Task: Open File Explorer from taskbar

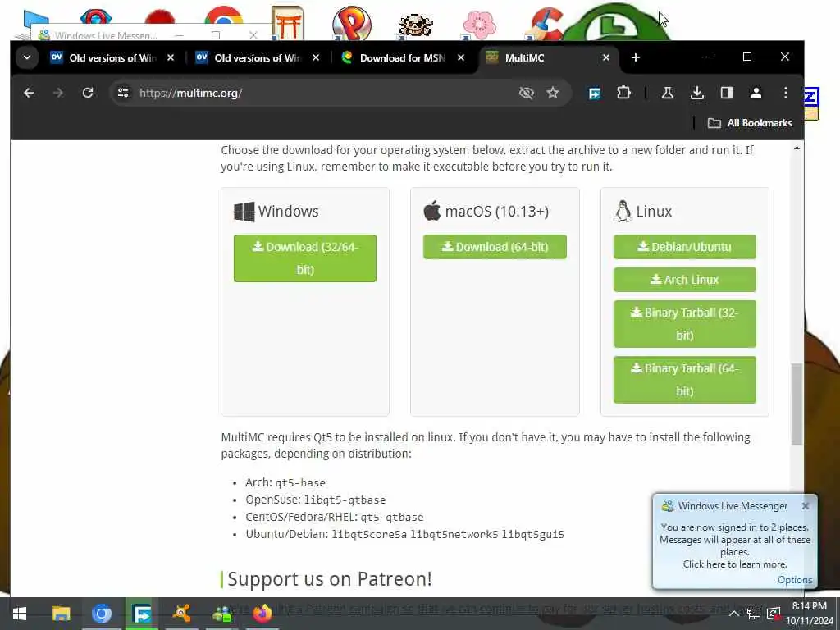Action: click(x=61, y=614)
